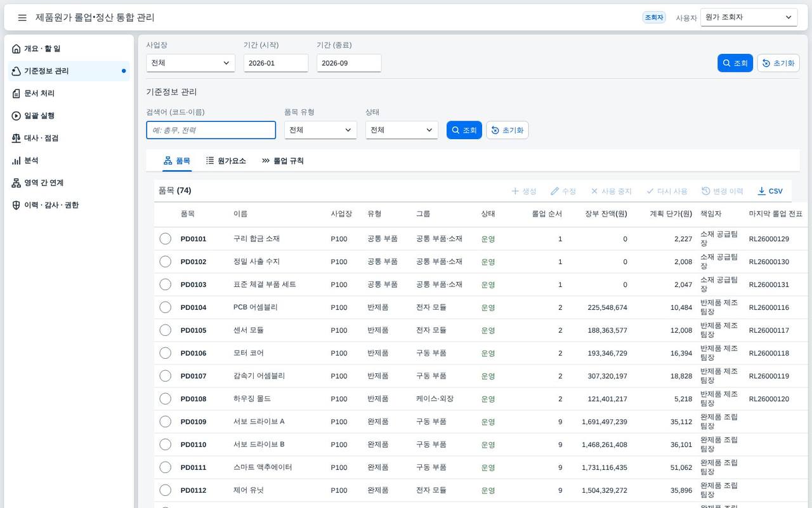Select the row radio for PD0106

pos(166,353)
